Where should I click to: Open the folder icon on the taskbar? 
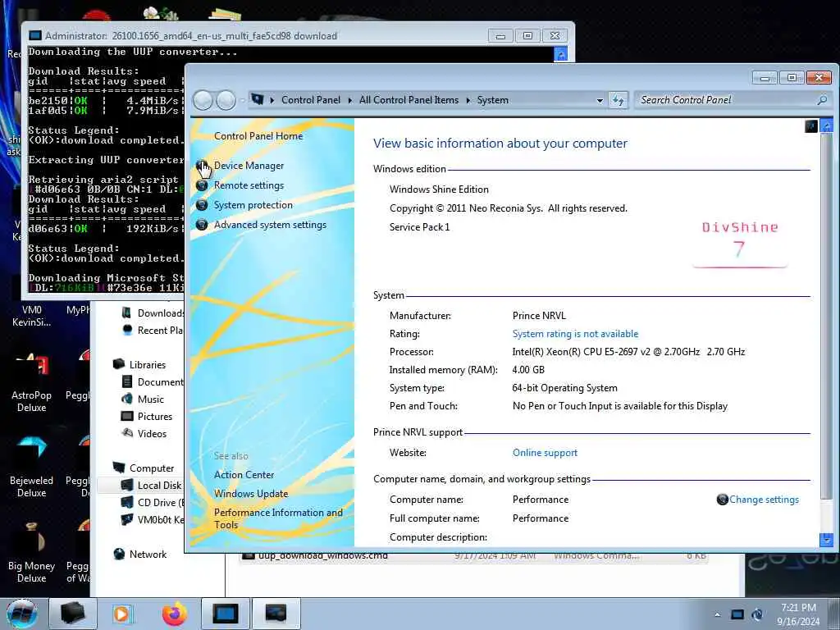coord(73,614)
